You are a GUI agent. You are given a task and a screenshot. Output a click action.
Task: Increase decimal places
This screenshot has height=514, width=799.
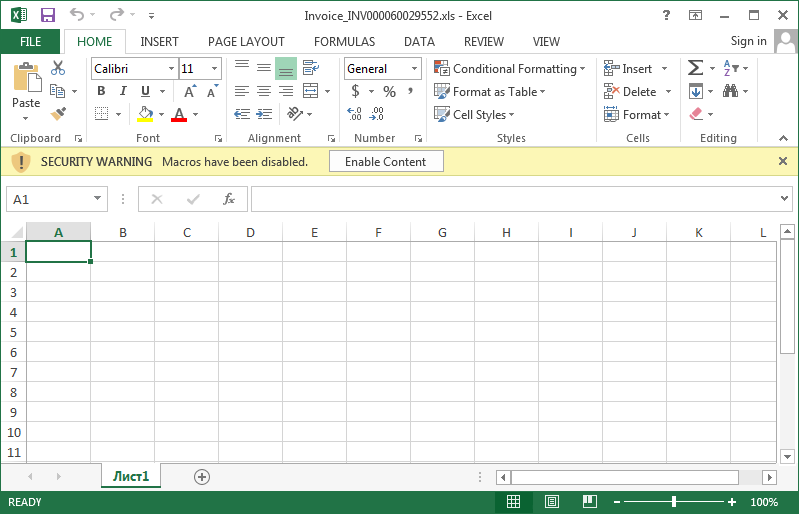(x=354, y=114)
